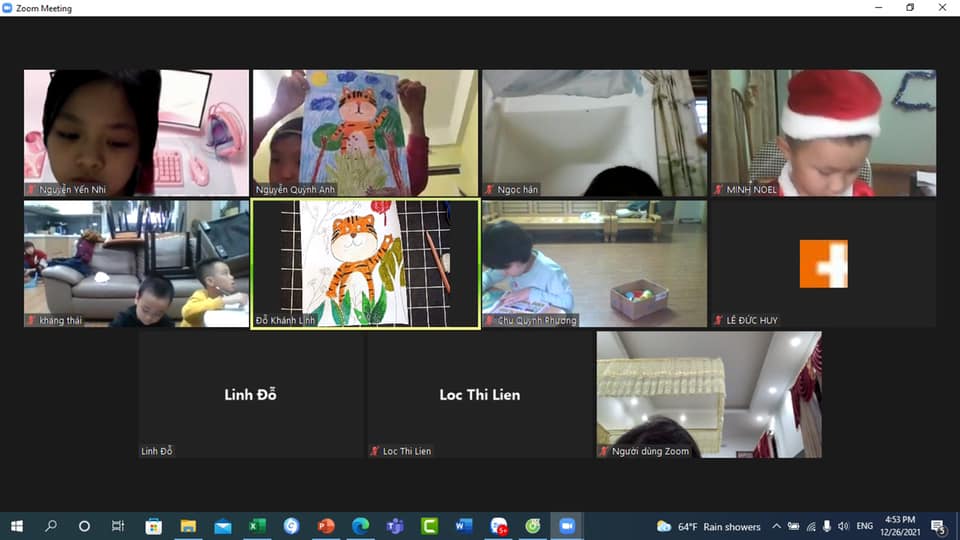Open the Windows Start menu
This screenshot has height=540, width=960.
[x=16, y=526]
